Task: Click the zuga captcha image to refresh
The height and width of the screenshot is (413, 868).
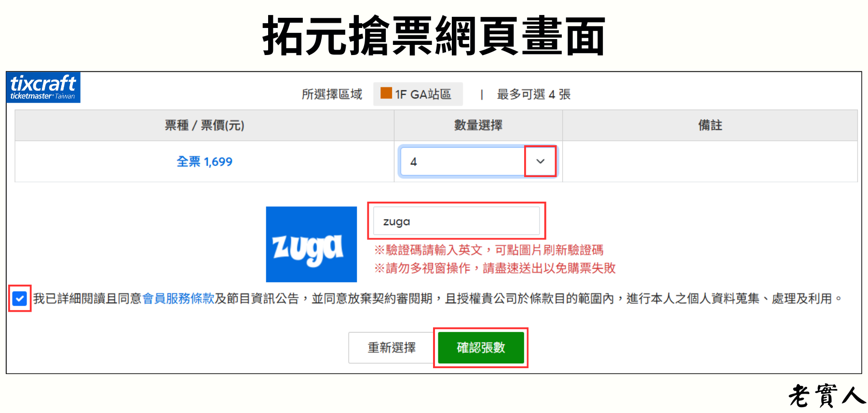Action: tap(312, 244)
